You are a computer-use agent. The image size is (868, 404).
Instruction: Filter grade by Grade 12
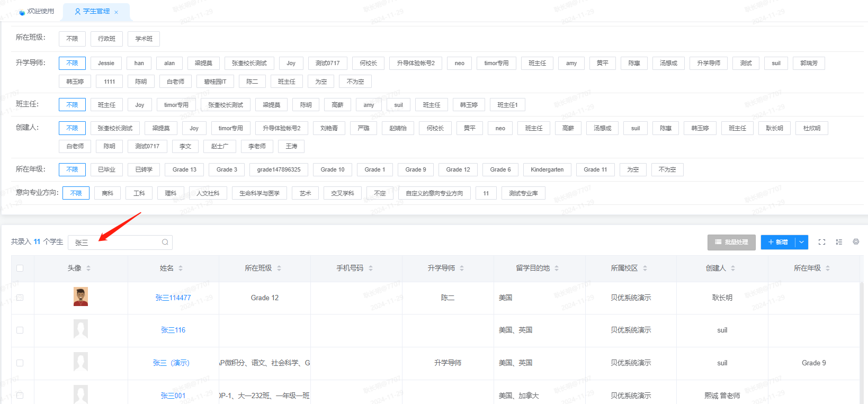coord(458,169)
